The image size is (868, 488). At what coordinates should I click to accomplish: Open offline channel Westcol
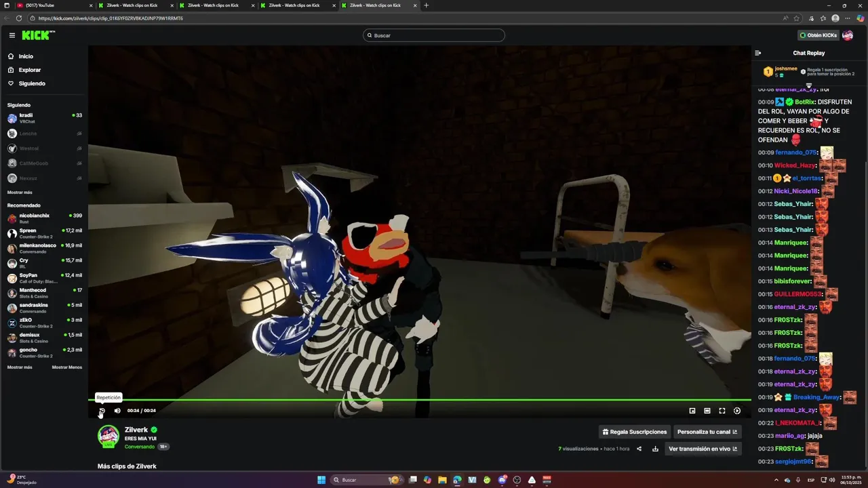point(44,148)
